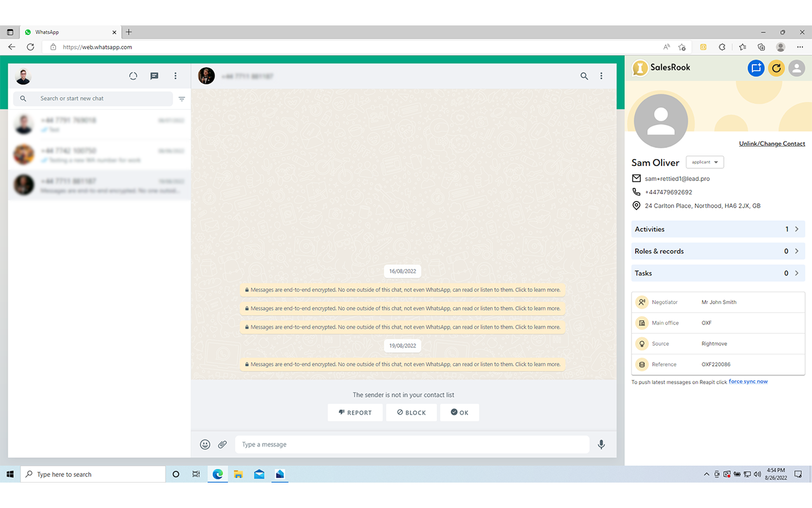Open the chat with preview 'Test'
Screen dimensions: 812x508
[x=100, y=124]
